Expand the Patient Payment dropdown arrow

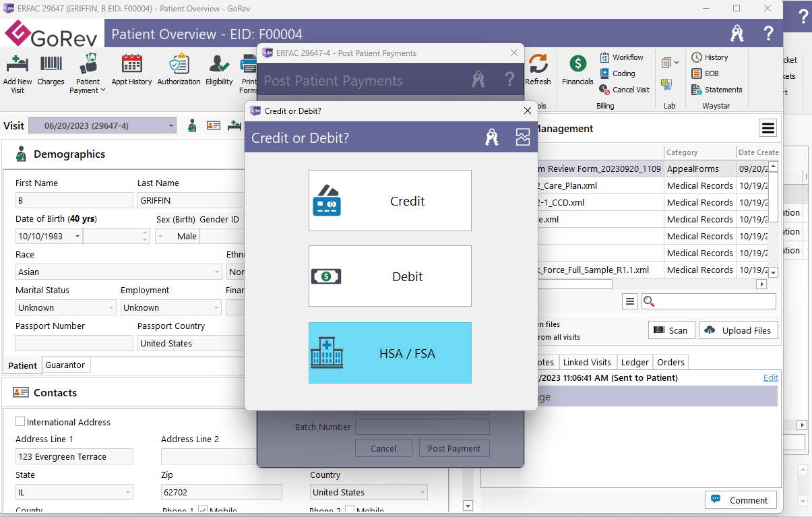102,90
